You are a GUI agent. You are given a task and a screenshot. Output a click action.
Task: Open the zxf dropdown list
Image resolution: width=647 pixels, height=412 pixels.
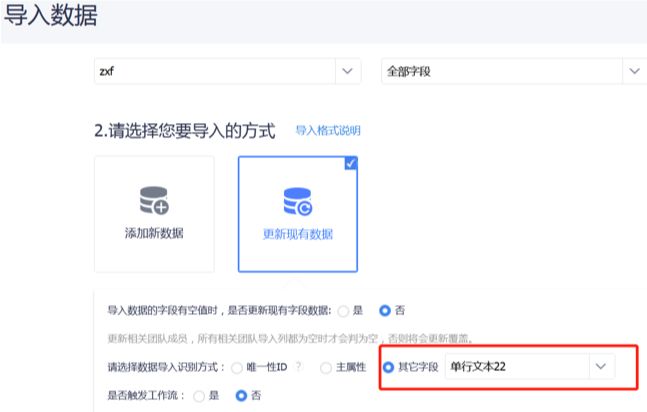(x=215, y=71)
